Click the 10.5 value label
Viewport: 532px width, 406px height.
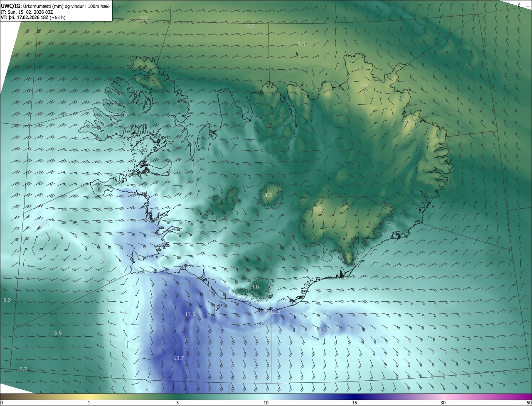(44, 224)
